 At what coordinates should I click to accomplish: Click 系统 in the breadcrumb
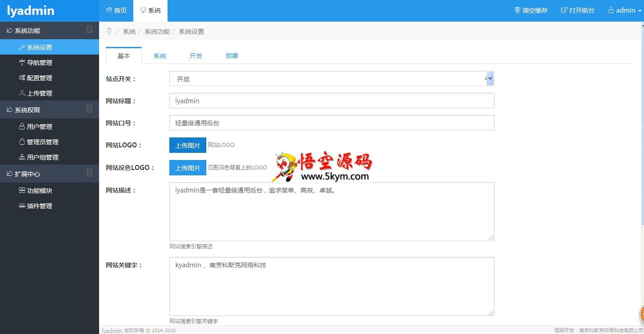pos(129,32)
